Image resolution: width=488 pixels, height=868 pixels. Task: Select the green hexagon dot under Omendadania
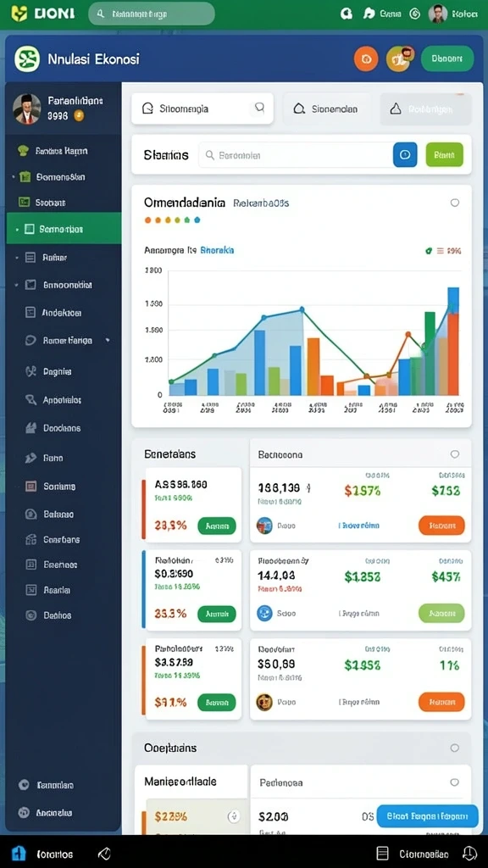point(187,220)
